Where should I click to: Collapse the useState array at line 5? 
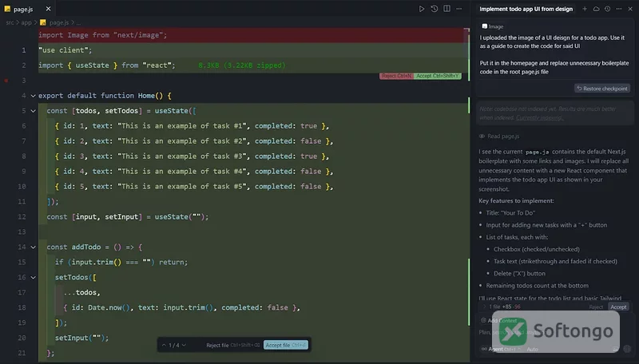(33, 111)
